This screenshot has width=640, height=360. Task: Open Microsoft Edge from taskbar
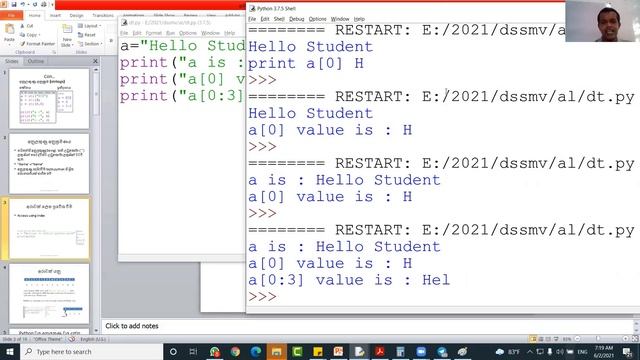pyautogui.click(x=256, y=351)
